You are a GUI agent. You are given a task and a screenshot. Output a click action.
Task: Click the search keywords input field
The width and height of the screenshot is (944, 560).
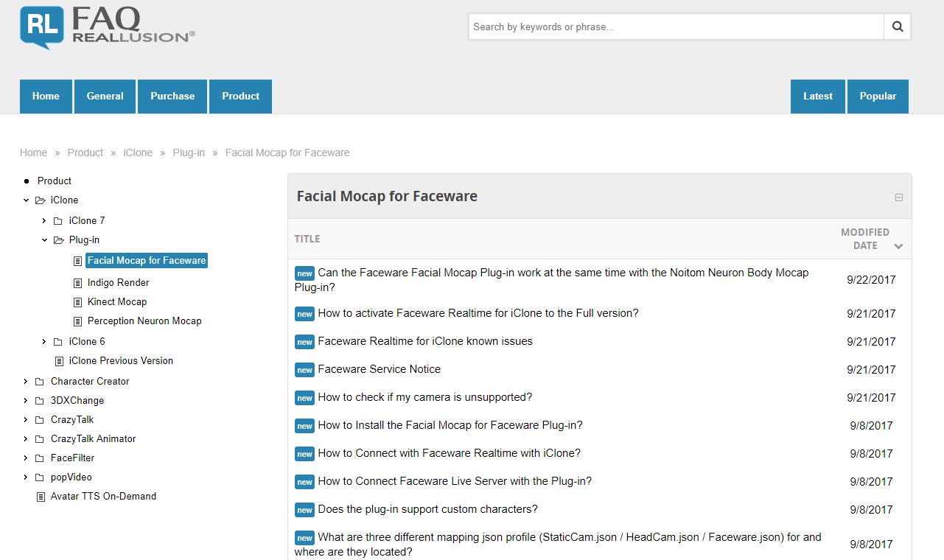[676, 27]
